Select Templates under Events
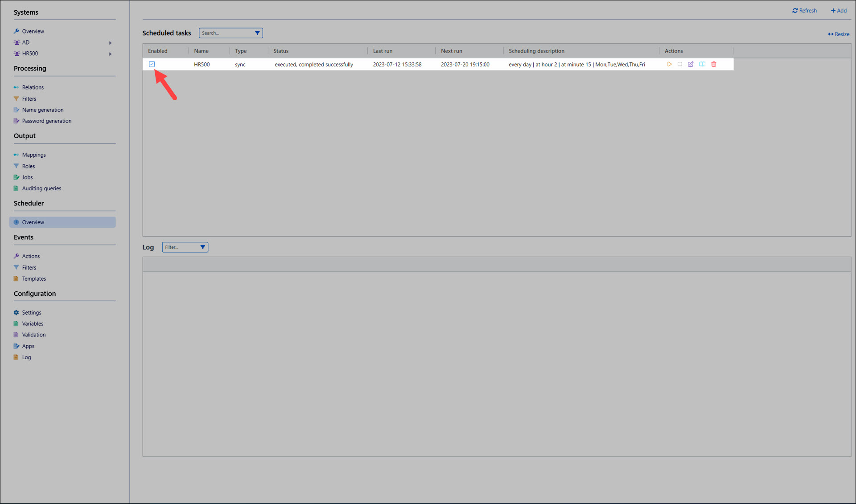This screenshot has width=856, height=504. click(x=34, y=279)
